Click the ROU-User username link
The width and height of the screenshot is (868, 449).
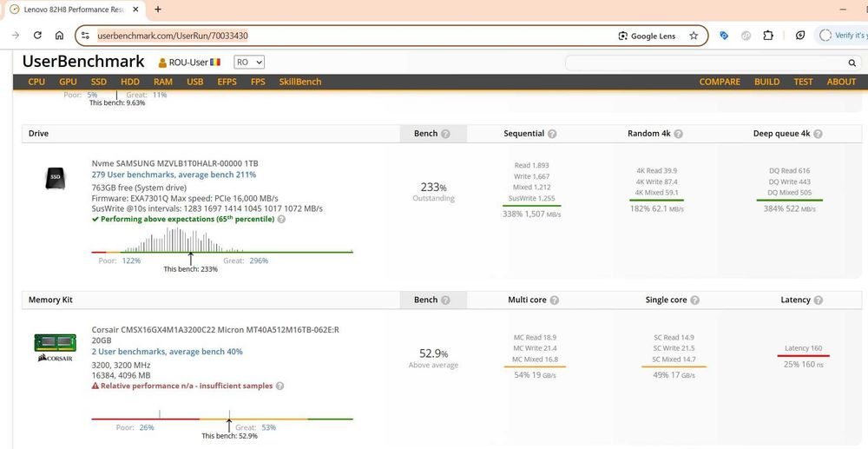[x=188, y=63]
